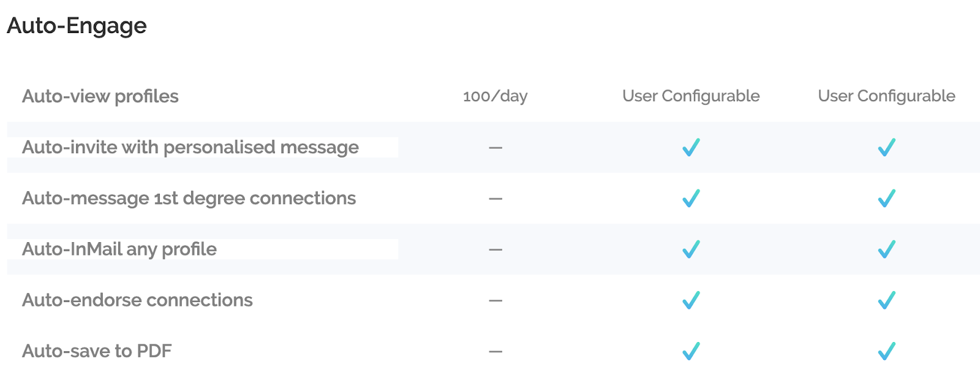The image size is (980, 372).
Task: Click the Auto-message middle column checkmark
Action: tap(691, 198)
